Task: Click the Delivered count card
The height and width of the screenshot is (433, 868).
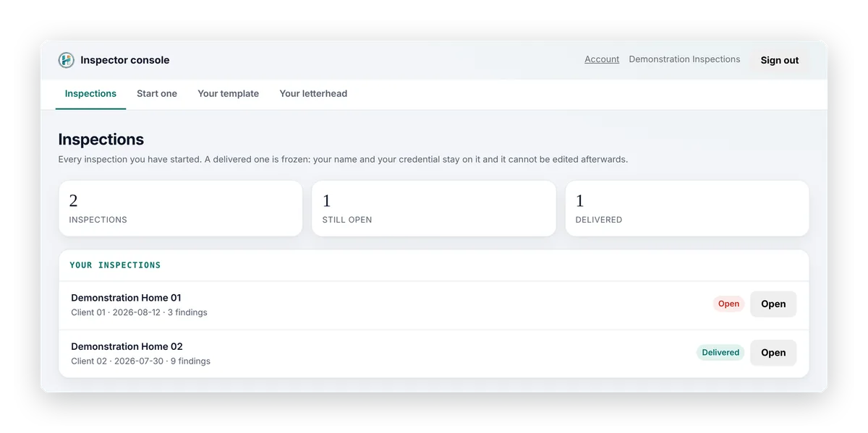Action: 687,208
